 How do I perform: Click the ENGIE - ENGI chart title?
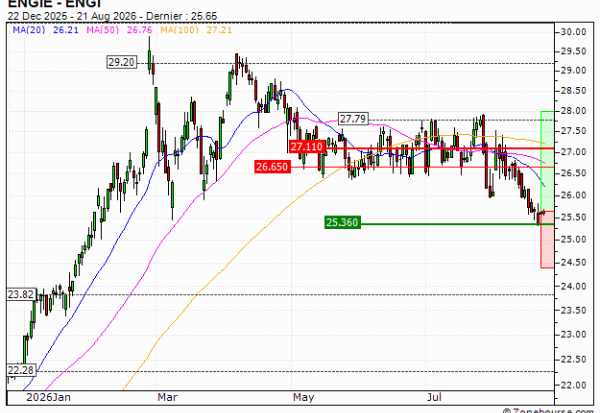tap(54, 4)
